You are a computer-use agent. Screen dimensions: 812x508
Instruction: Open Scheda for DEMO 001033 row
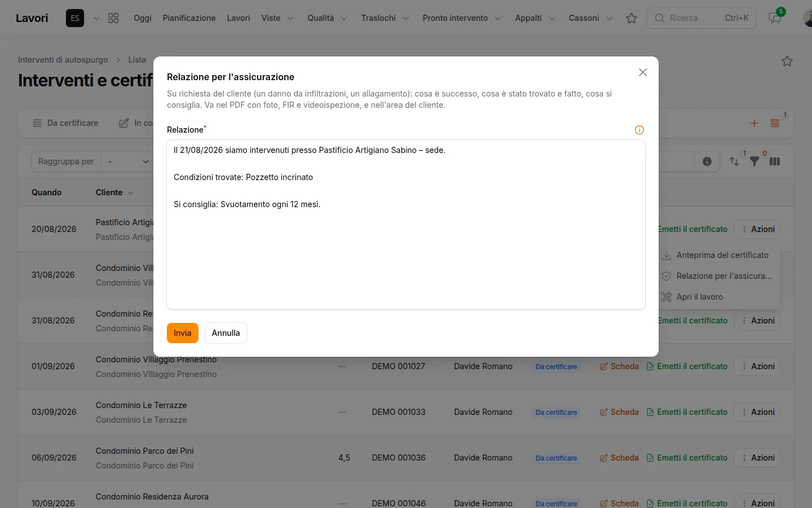pos(619,412)
